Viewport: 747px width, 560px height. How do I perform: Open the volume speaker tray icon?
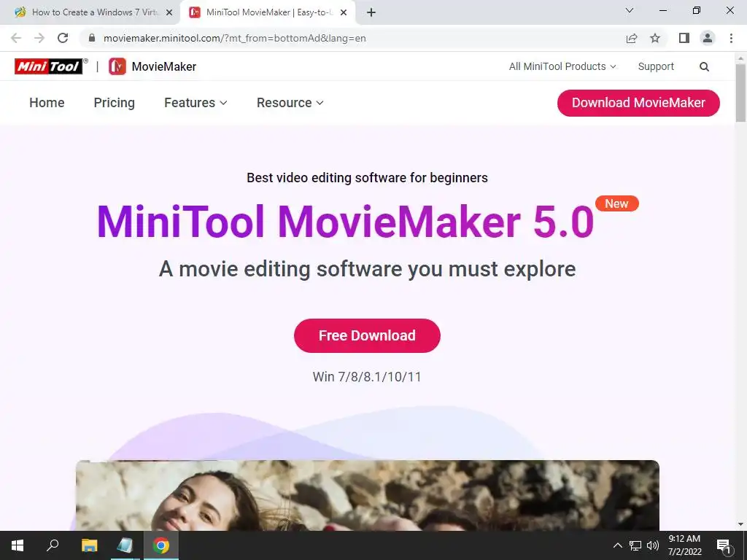point(653,545)
